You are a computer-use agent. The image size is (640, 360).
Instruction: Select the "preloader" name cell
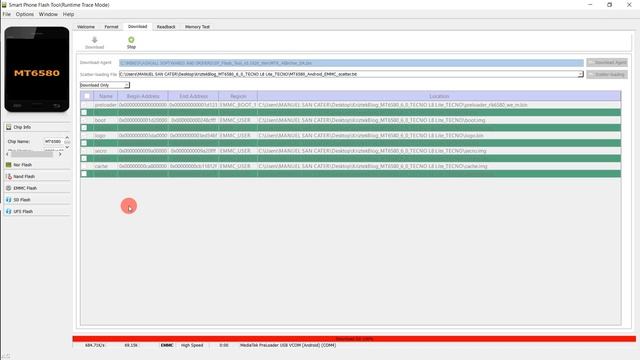(x=106, y=105)
